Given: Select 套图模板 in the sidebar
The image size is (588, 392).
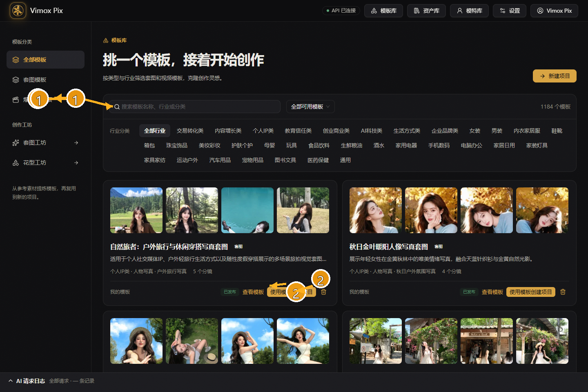Looking at the screenshot, I should (x=45, y=80).
